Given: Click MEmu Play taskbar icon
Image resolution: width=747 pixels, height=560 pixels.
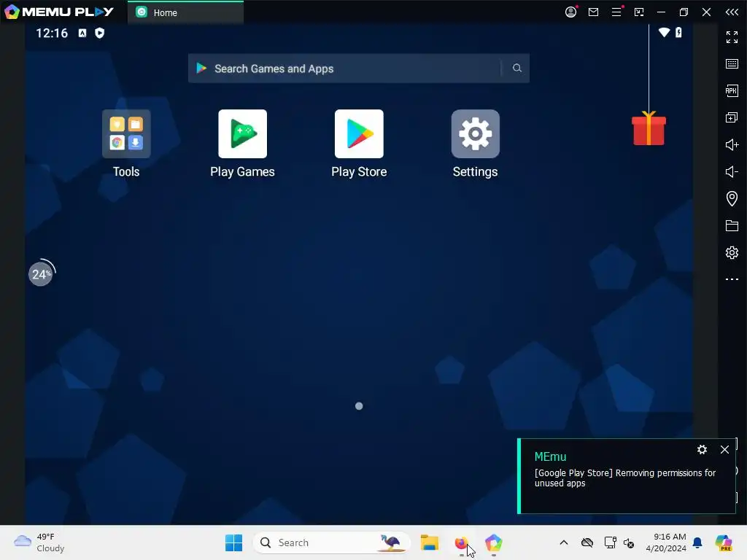Looking at the screenshot, I should point(494,542).
